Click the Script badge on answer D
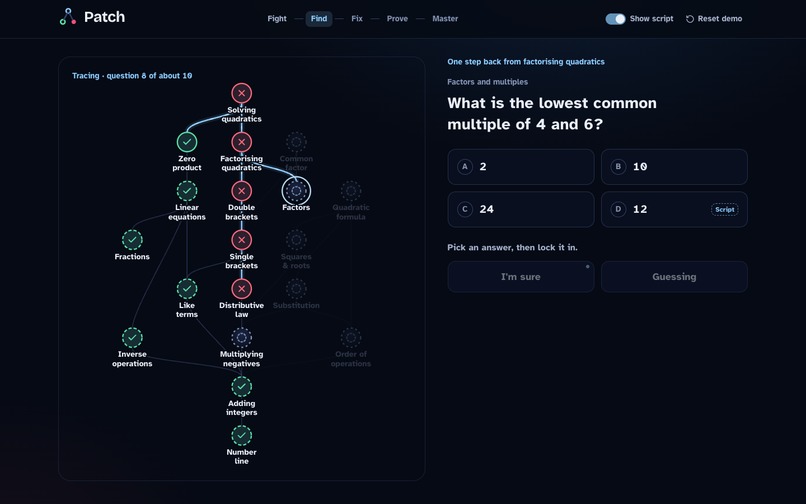This screenshot has height=504, width=806. [724, 209]
